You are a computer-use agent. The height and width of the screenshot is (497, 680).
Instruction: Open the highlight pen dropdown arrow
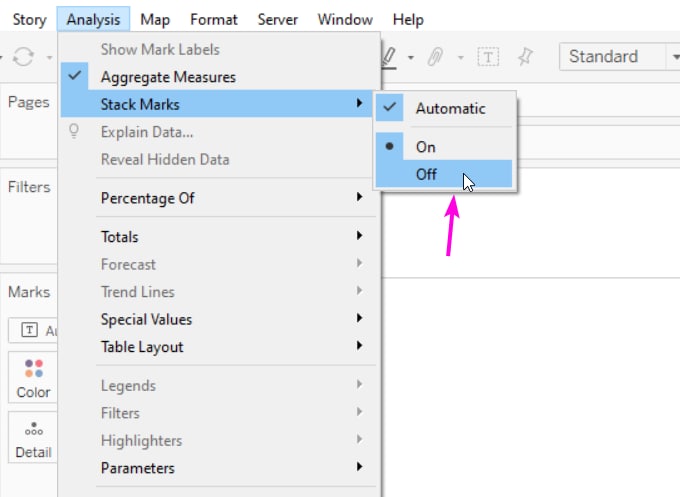(x=411, y=57)
